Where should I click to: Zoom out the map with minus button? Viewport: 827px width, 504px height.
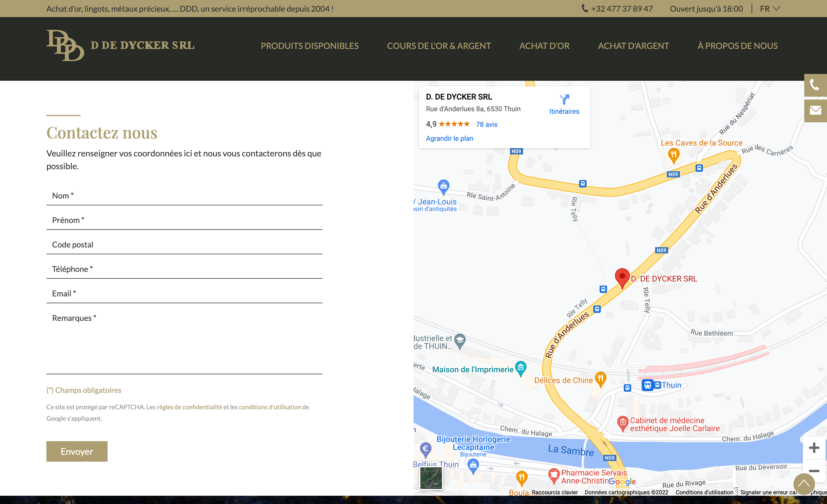(814, 471)
